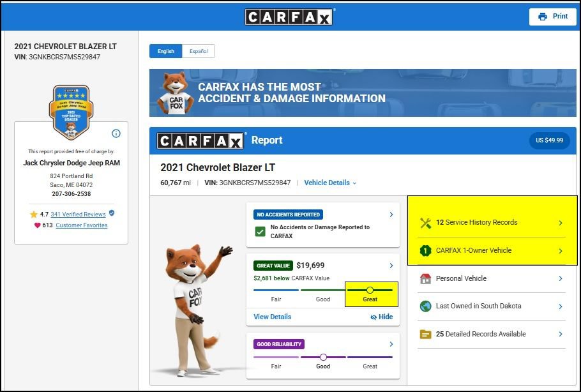Screen dimensions: 581x392
Task: Click the $19,699 price text
Action: tap(310, 266)
